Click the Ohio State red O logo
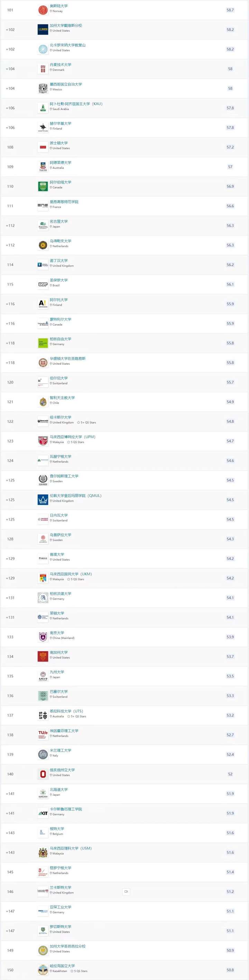 click(43, 774)
